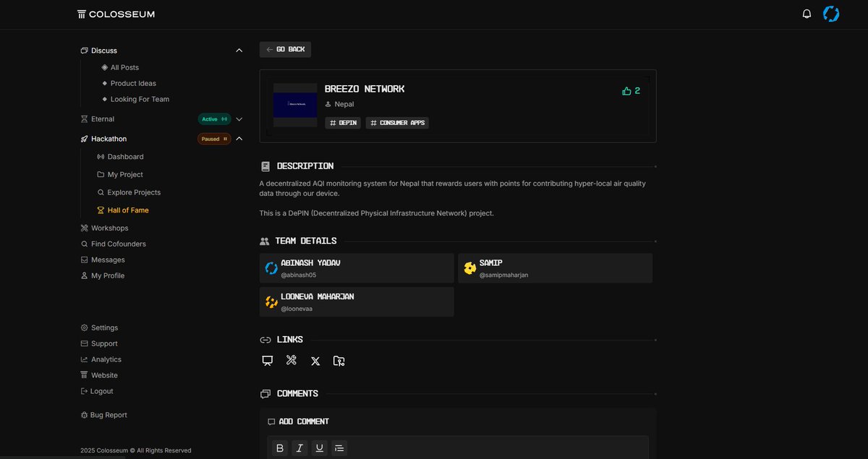Insert a list in the comment editor
Viewport: 868px width, 459px height.
click(339, 448)
